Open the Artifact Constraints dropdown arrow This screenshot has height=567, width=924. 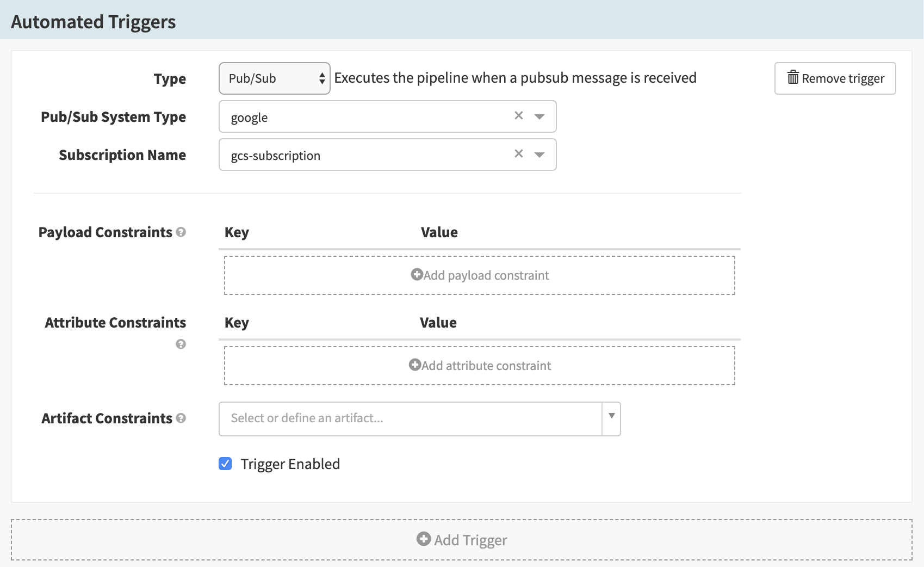(611, 416)
